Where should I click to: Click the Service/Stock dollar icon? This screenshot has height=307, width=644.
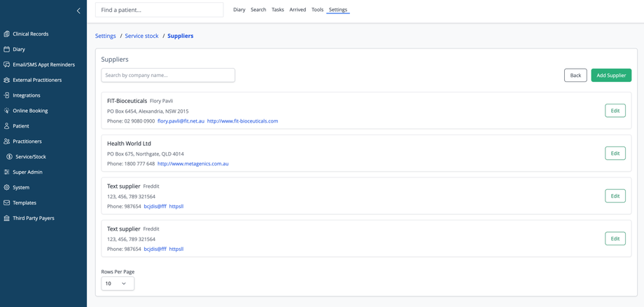10,157
